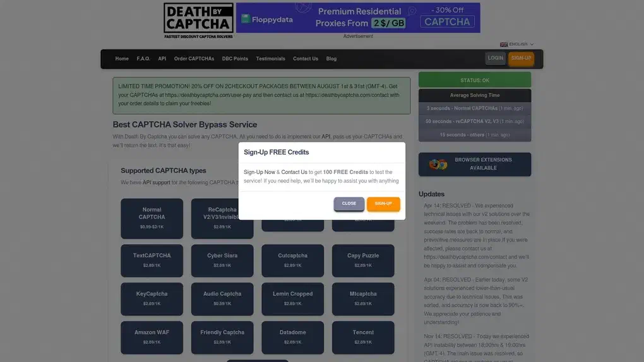Image resolution: width=644 pixels, height=362 pixels.
Task: Select the Cyber Siara card
Action: 222,260
